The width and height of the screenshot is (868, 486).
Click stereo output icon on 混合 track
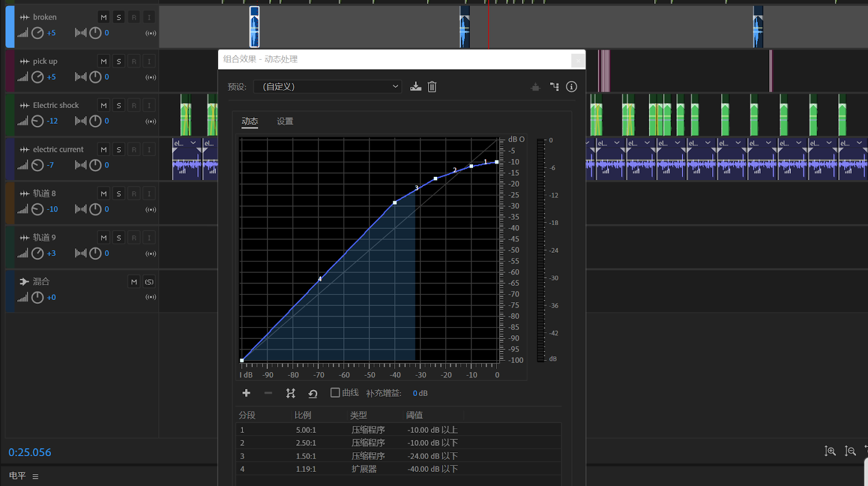(x=151, y=297)
